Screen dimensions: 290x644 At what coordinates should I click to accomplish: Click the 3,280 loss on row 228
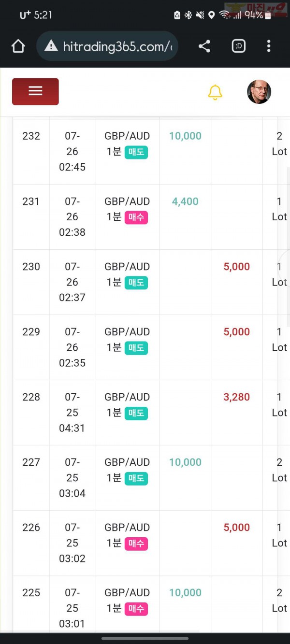point(237,397)
